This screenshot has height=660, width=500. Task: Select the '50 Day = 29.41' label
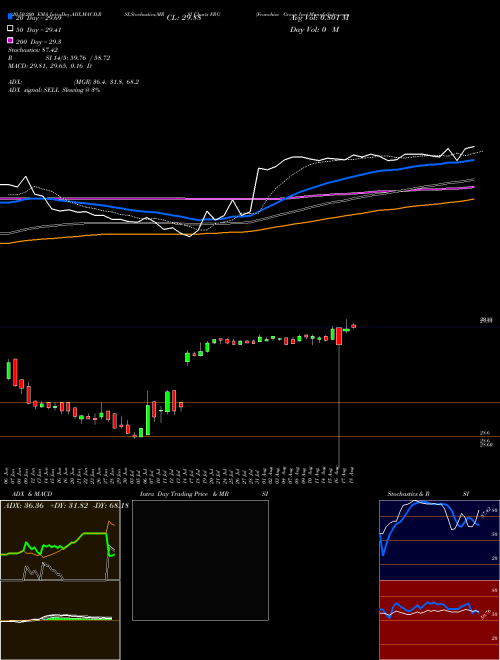coord(38,30)
